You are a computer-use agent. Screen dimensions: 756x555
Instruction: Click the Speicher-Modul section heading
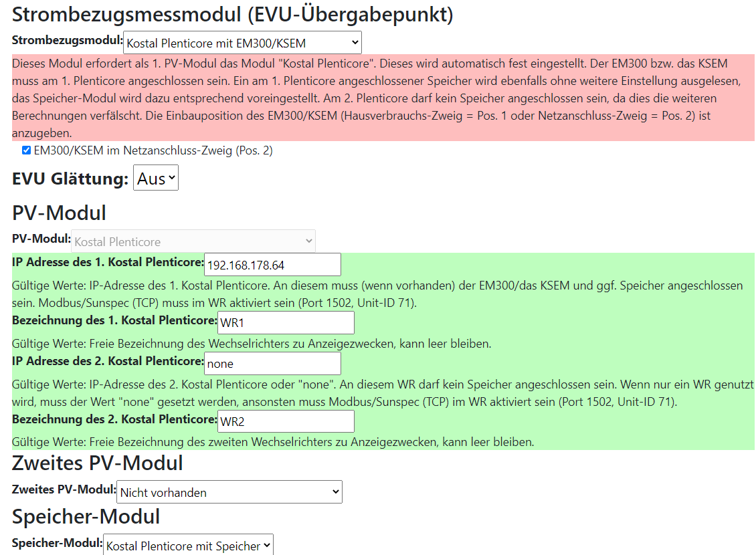(86, 516)
